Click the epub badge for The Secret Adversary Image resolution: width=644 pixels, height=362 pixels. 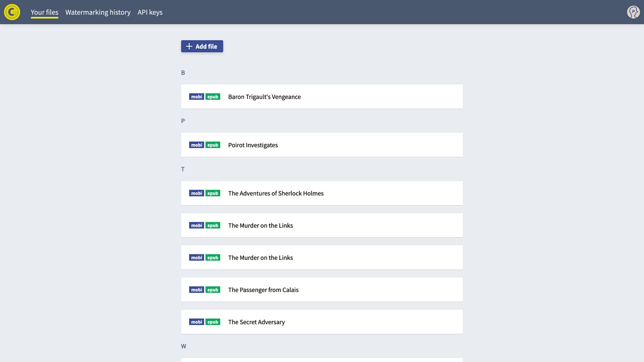(212, 322)
